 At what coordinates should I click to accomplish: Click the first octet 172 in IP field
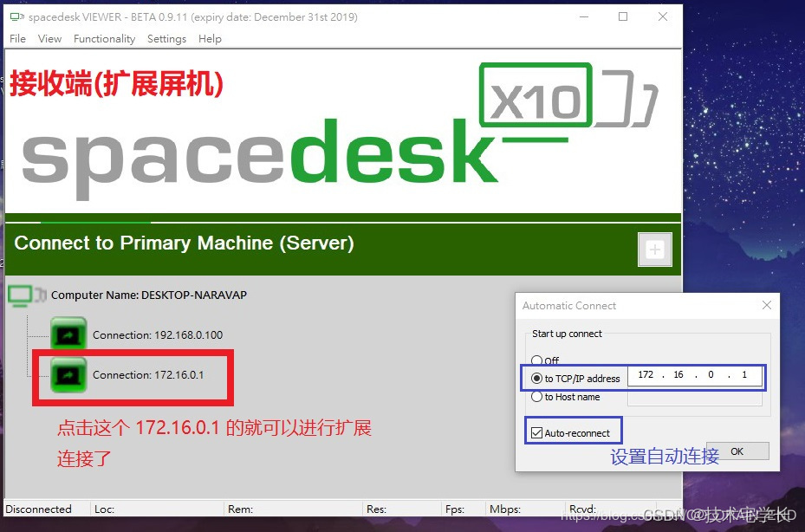point(646,375)
